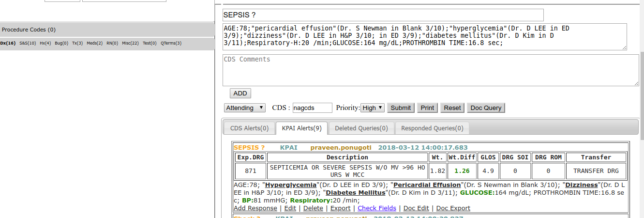Click the Submit button

tap(401, 108)
